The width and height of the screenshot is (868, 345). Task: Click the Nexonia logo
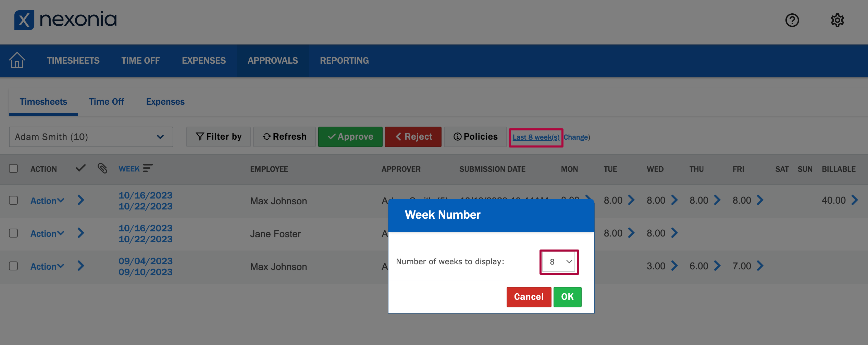[65, 20]
